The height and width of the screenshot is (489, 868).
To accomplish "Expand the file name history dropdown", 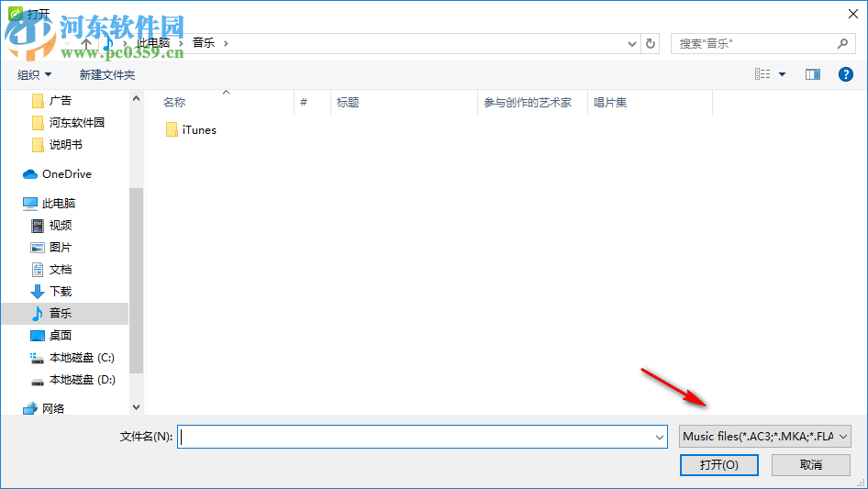I will point(660,437).
